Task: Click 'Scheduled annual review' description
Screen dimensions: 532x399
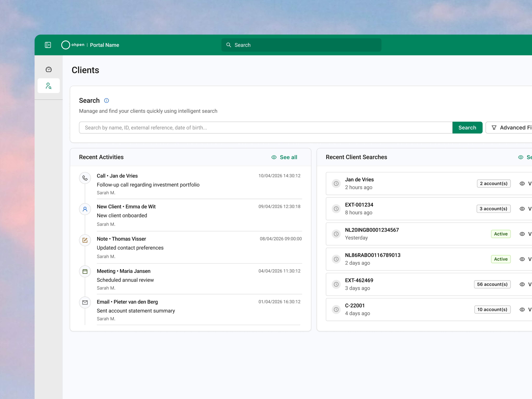Action: click(x=125, y=280)
